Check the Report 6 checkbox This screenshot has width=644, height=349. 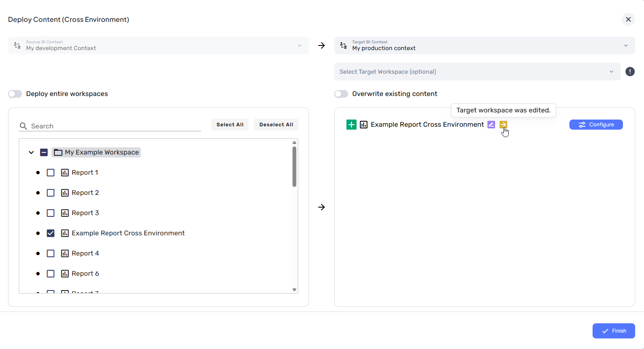pyautogui.click(x=51, y=274)
